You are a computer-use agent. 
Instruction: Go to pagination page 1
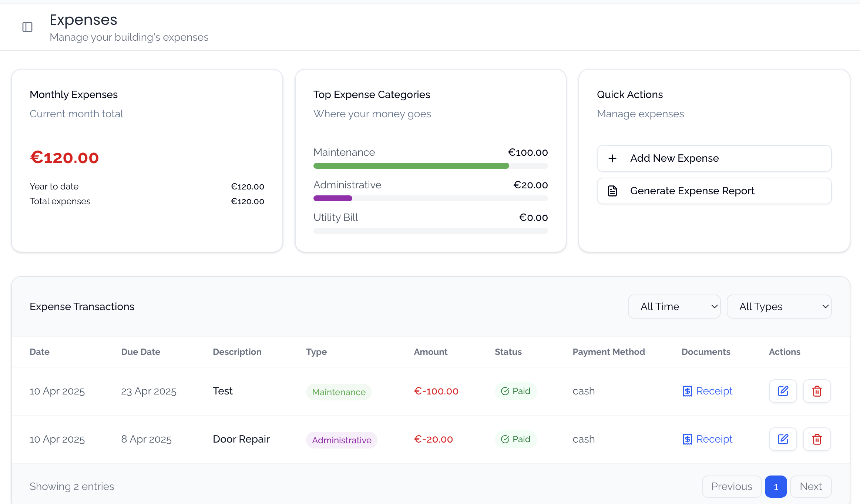(x=776, y=487)
